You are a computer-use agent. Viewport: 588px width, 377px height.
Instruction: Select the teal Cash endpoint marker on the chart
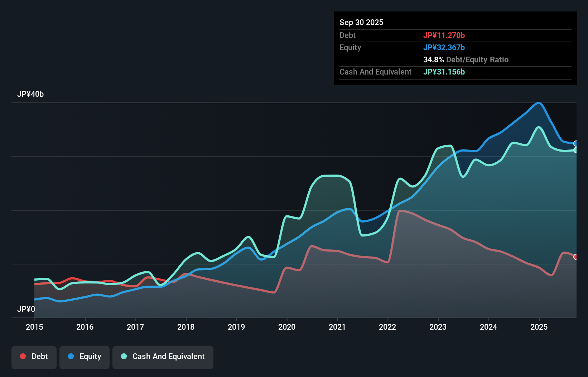(576, 151)
